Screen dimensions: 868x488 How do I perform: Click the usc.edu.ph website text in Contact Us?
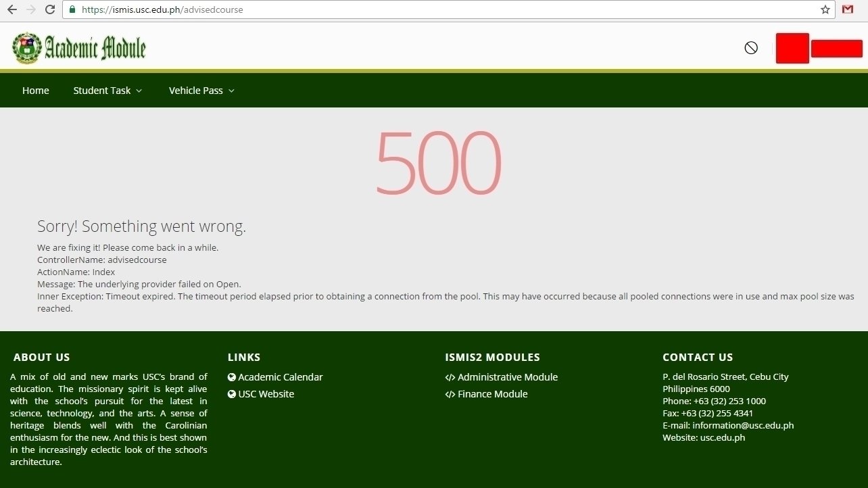[x=722, y=438]
